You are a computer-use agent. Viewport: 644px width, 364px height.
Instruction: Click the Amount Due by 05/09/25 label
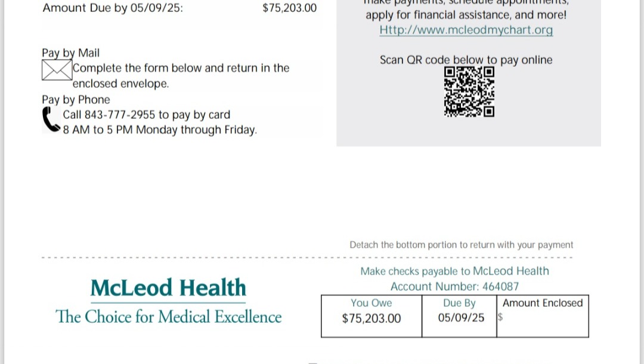point(113,8)
